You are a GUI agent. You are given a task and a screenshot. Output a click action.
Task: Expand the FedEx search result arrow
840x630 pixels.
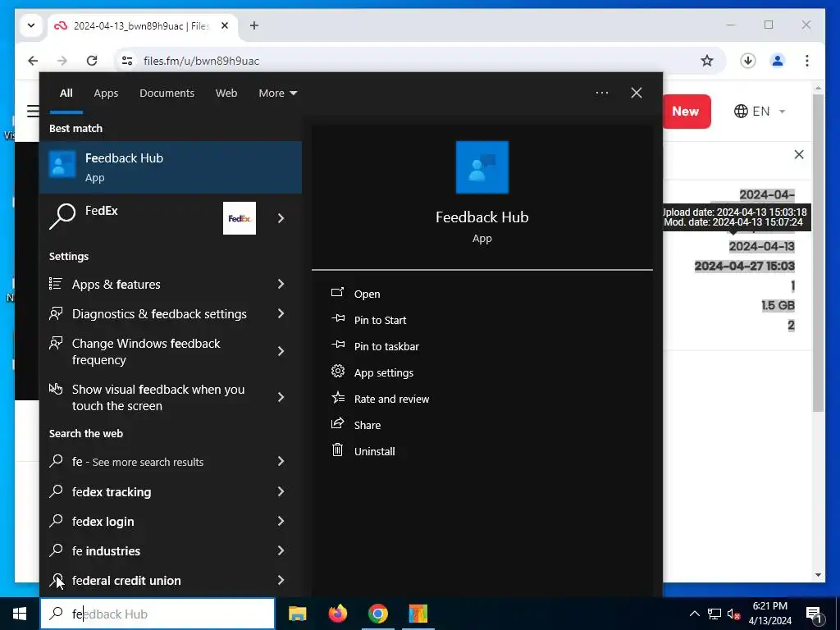pos(281,218)
